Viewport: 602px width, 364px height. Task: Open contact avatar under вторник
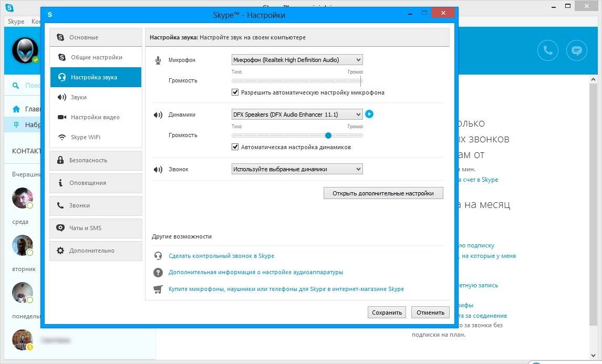coord(22,293)
